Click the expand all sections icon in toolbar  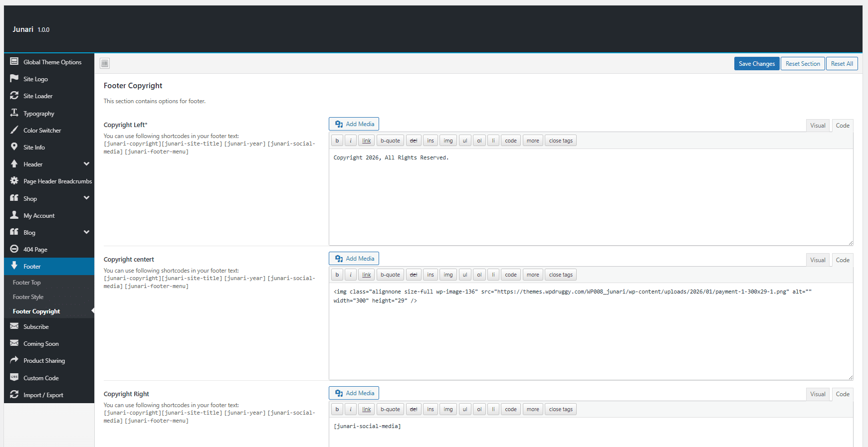(105, 63)
